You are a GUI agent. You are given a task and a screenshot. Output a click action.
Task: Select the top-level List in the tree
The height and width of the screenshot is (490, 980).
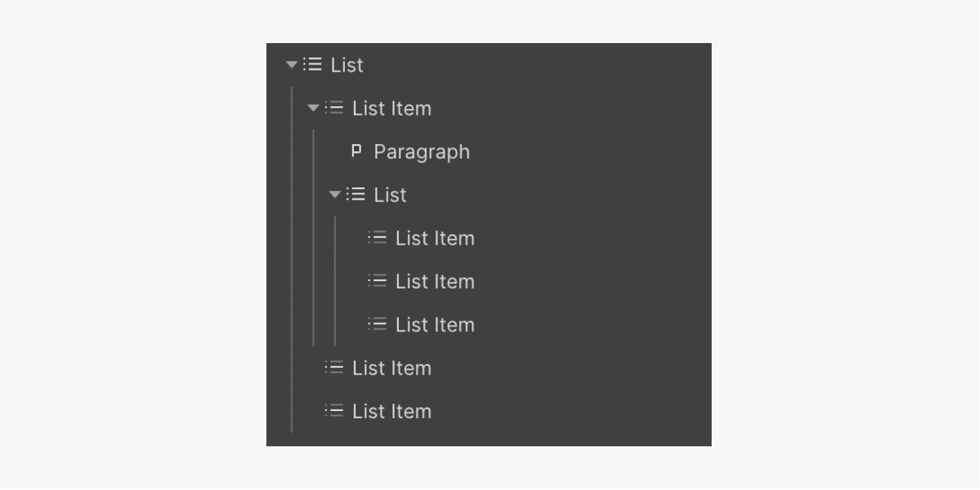[349, 65]
